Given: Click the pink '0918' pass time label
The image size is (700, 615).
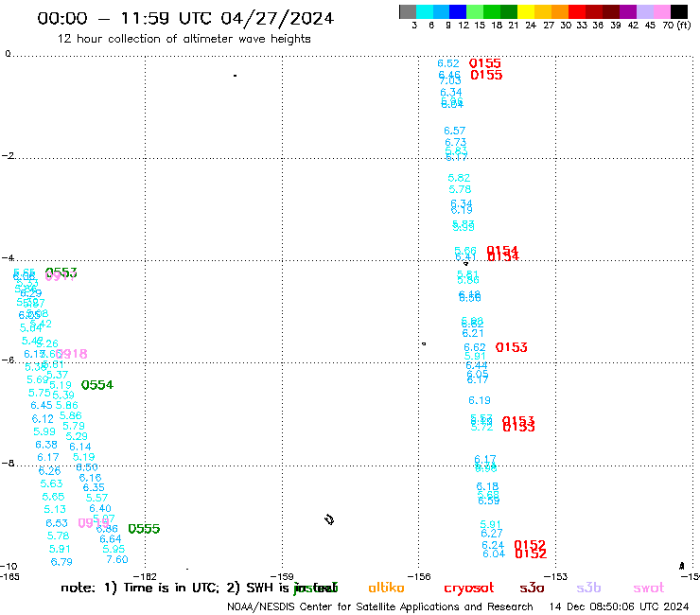Looking at the screenshot, I should click(72, 354).
